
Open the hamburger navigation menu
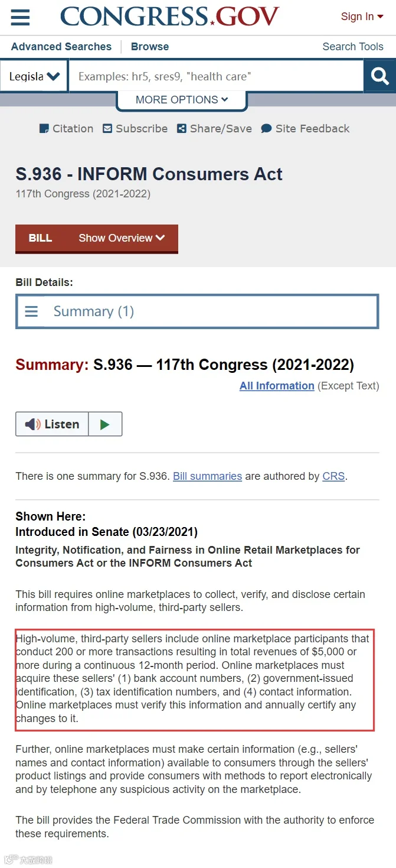tap(20, 17)
